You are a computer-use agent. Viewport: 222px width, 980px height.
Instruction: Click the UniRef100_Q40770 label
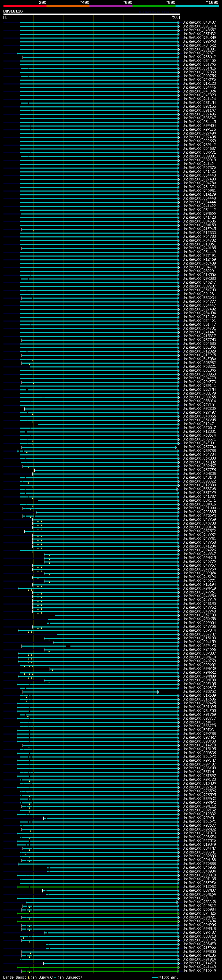pyautogui.click(x=199, y=561)
